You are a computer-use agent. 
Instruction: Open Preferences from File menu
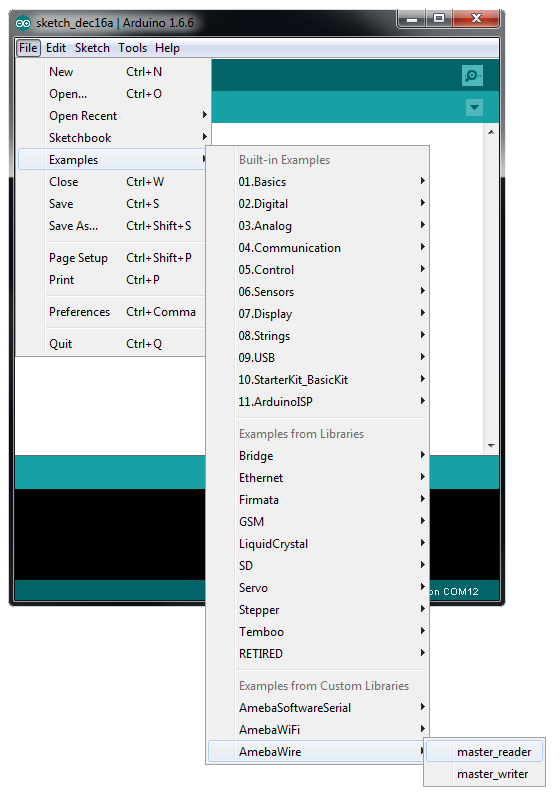112,311
